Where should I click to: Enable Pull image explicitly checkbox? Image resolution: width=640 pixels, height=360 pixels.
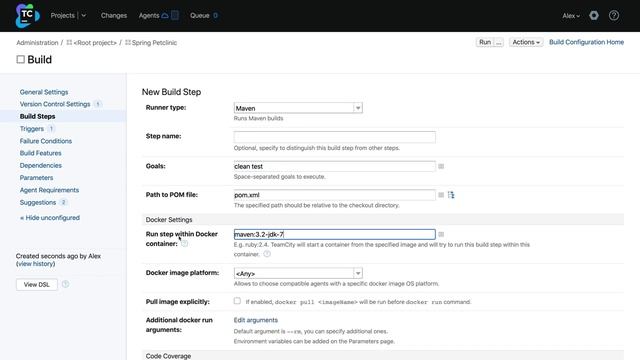237,301
